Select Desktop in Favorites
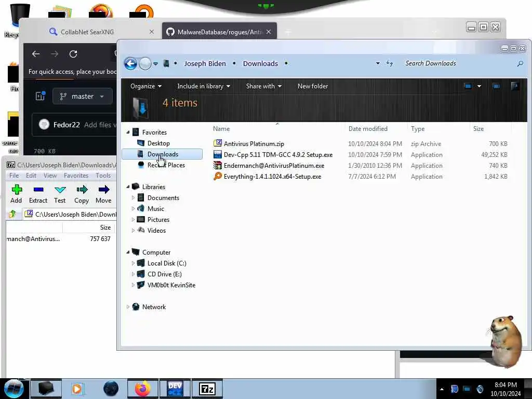The image size is (532, 399). pyautogui.click(x=158, y=143)
